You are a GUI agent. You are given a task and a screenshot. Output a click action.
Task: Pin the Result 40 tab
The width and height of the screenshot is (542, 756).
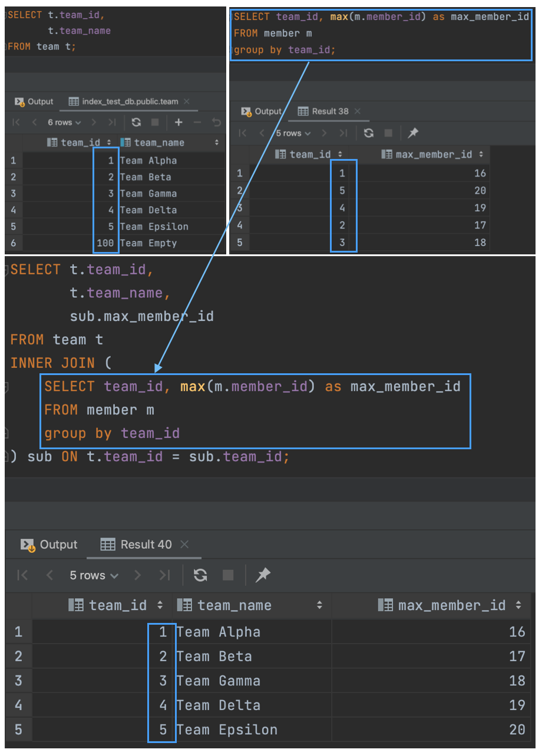point(263,575)
